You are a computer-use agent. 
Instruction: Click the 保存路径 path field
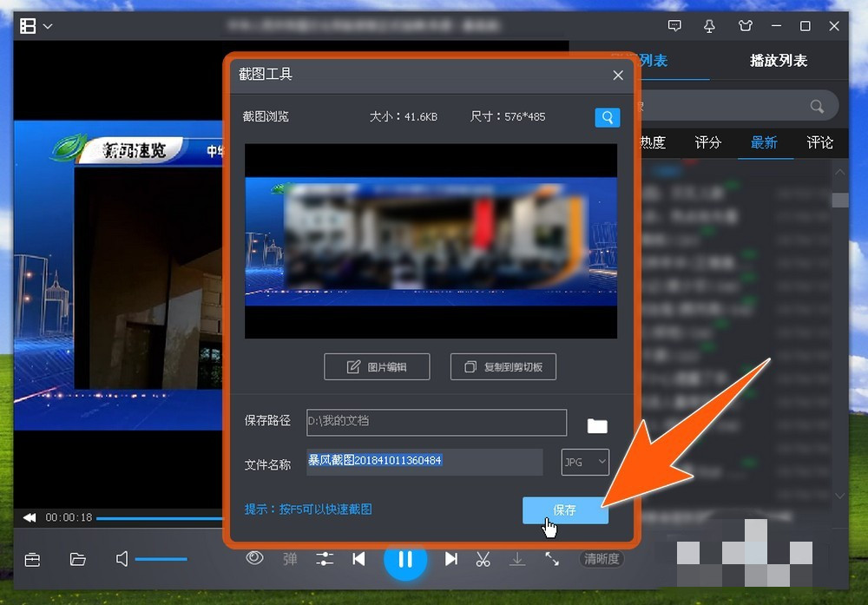437,422
